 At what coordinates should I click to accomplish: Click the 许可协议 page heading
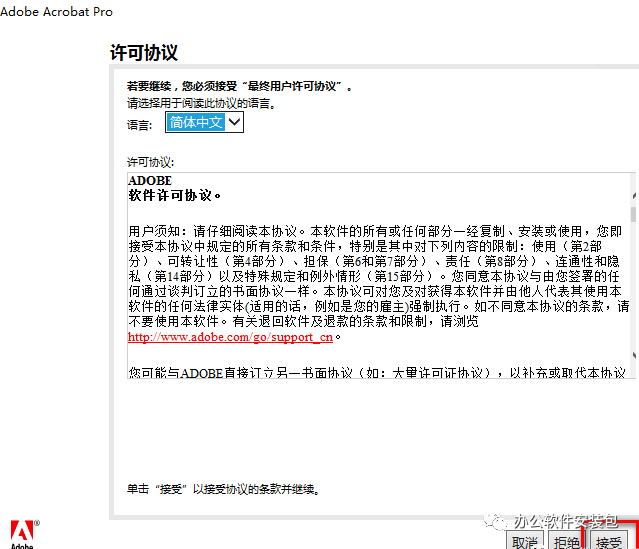(144, 53)
